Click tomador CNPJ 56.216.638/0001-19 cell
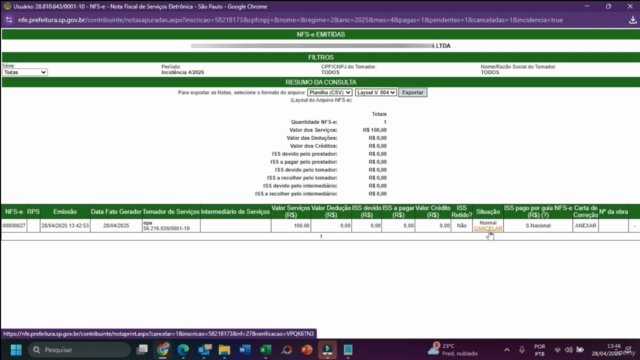The image size is (640, 360). [x=167, y=229]
